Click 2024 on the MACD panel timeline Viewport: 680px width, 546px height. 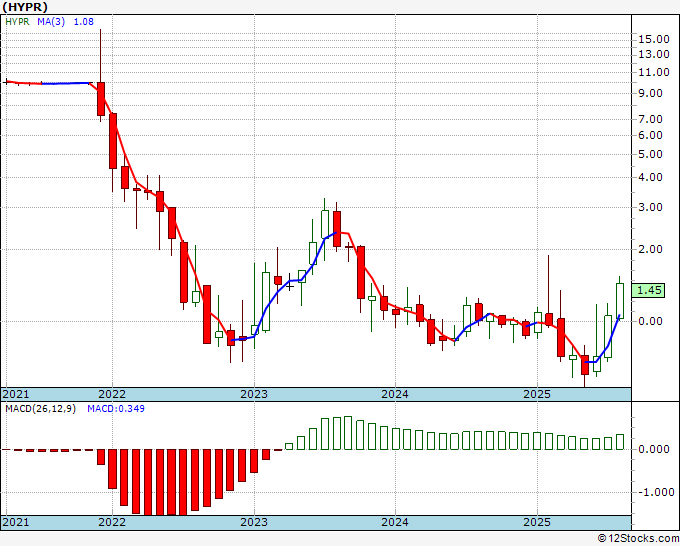395,522
